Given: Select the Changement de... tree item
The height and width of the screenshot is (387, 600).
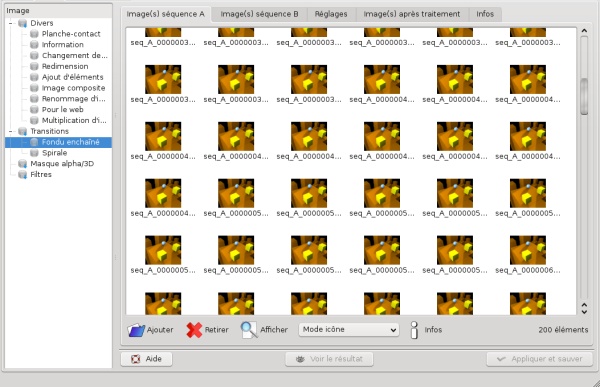Looking at the screenshot, I should pos(75,56).
